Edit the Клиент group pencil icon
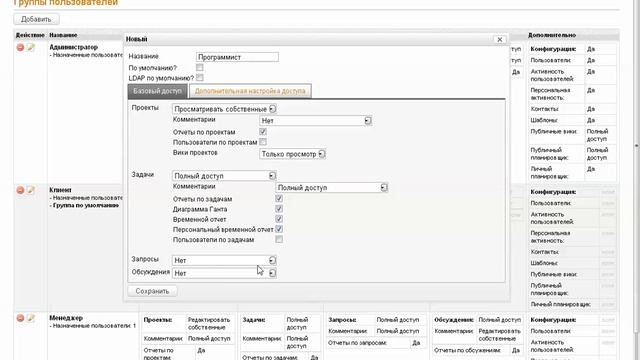The image size is (640, 360). click(31, 190)
